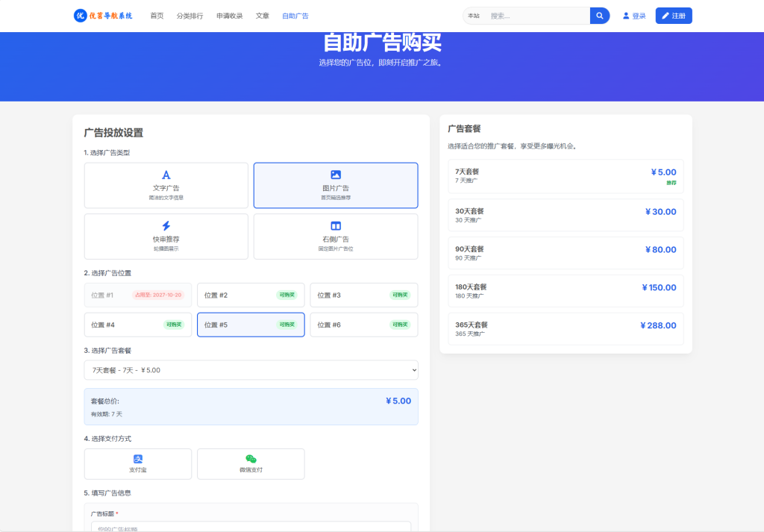Image resolution: width=764 pixels, height=532 pixels.
Task: Open the 广告套餐 package dropdown
Action: coord(251,370)
